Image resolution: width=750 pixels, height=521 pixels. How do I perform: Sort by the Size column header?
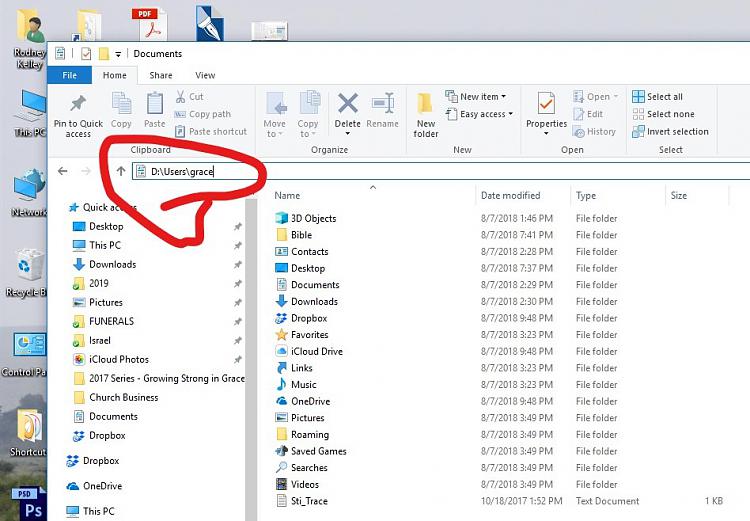[x=679, y=195]
